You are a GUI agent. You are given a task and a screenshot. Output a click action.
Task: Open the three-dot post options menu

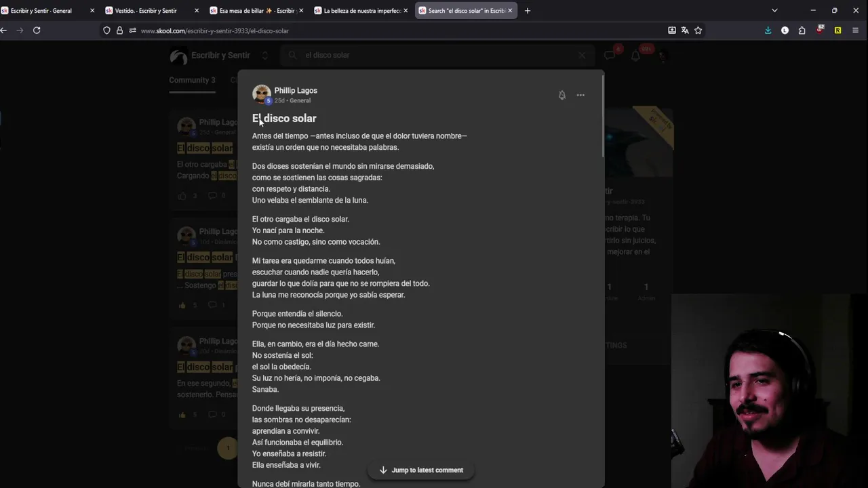pos(580,95)
